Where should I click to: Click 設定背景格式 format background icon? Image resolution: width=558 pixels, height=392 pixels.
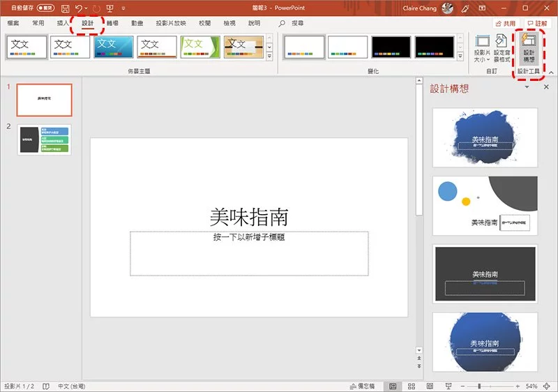(502, 48)
